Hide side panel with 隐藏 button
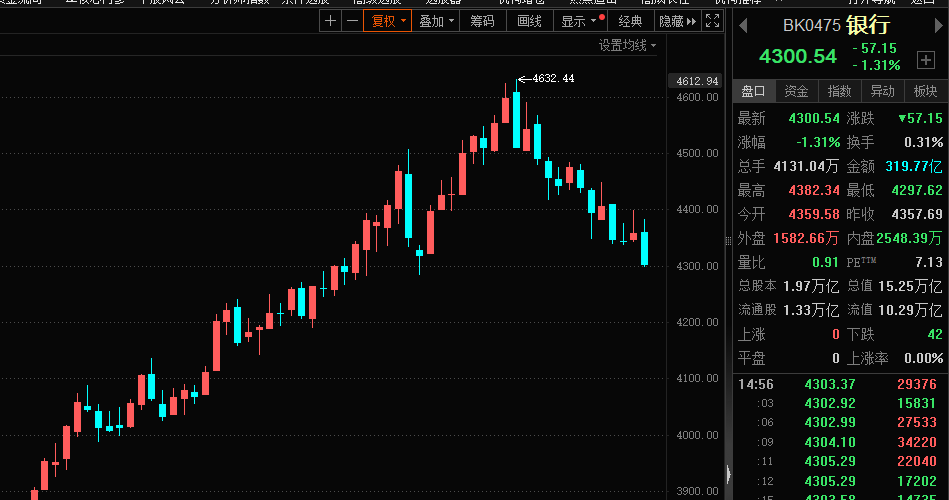This screenshot has width=949, height=500. tap(677, 21)
